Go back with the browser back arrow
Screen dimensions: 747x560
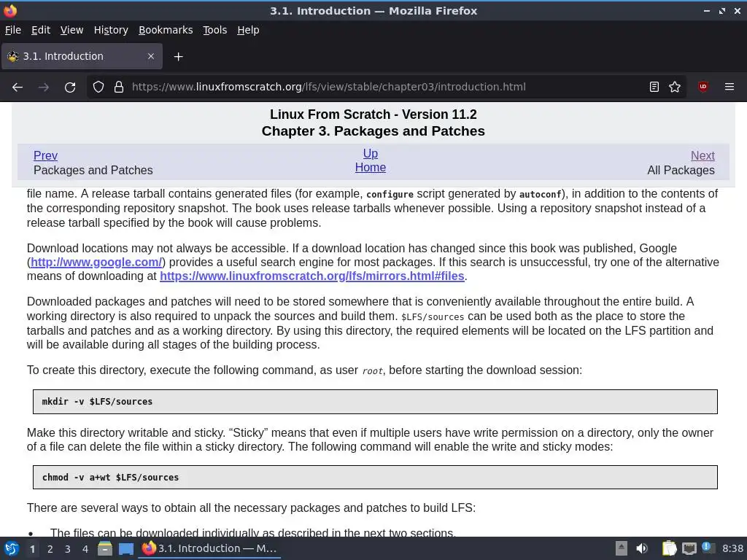pos(18,87)
